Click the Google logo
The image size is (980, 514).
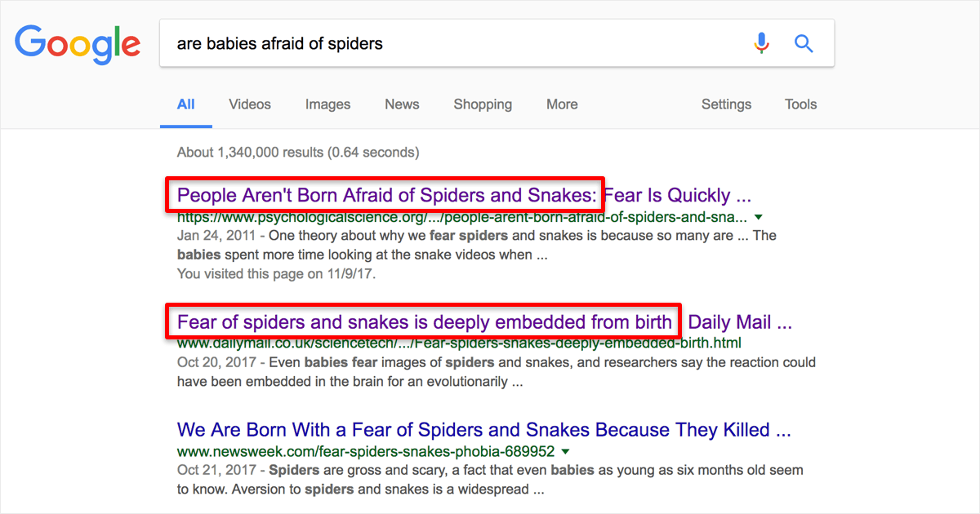click(78, 45)
